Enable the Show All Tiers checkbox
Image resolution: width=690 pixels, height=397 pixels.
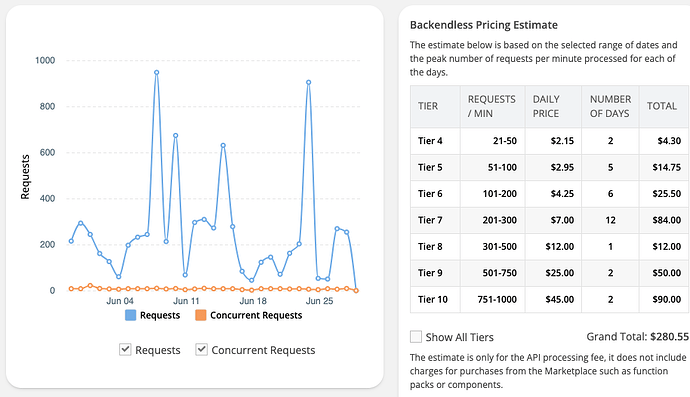coord(416,337)
